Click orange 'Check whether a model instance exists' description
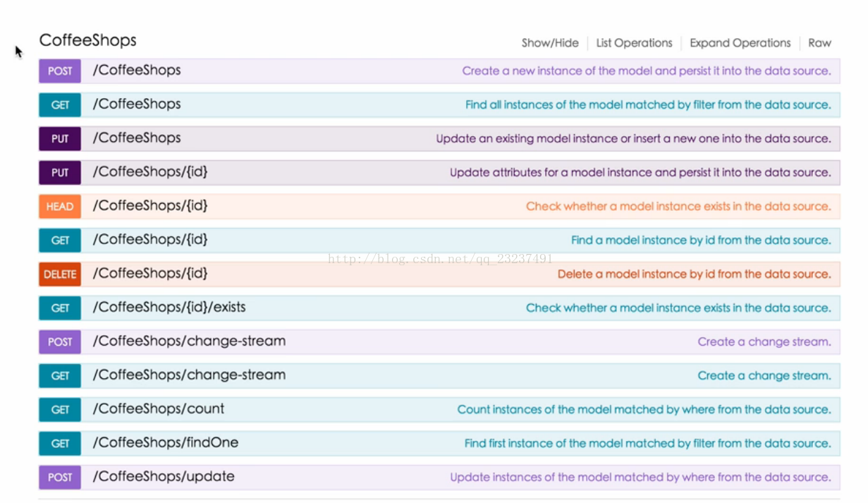This screenshot has height=503, width=868. coord(678,206)
